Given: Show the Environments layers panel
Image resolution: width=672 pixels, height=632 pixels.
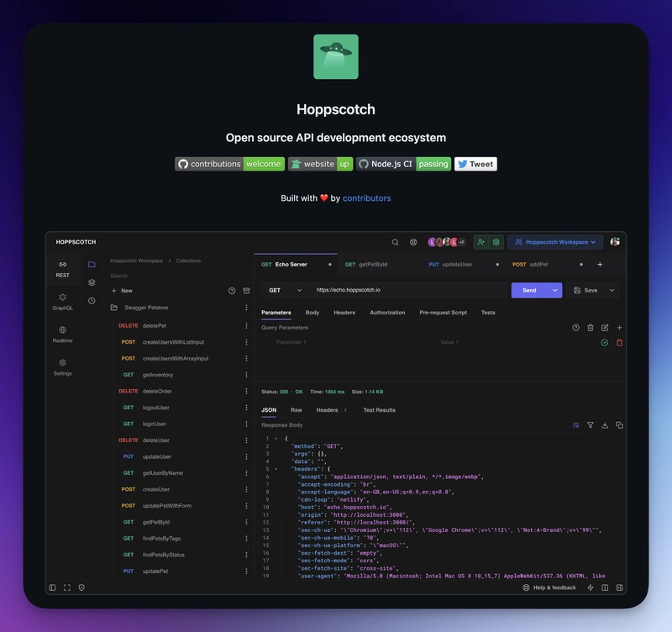Looking at the screenshot, I should pos(92,282).
